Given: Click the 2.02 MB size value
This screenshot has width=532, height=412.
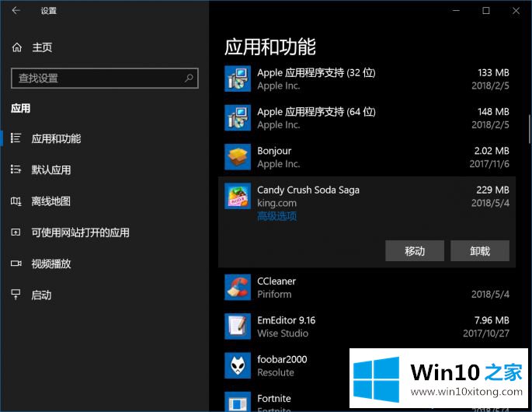Looking at the screenshot, I should (492, 151).
